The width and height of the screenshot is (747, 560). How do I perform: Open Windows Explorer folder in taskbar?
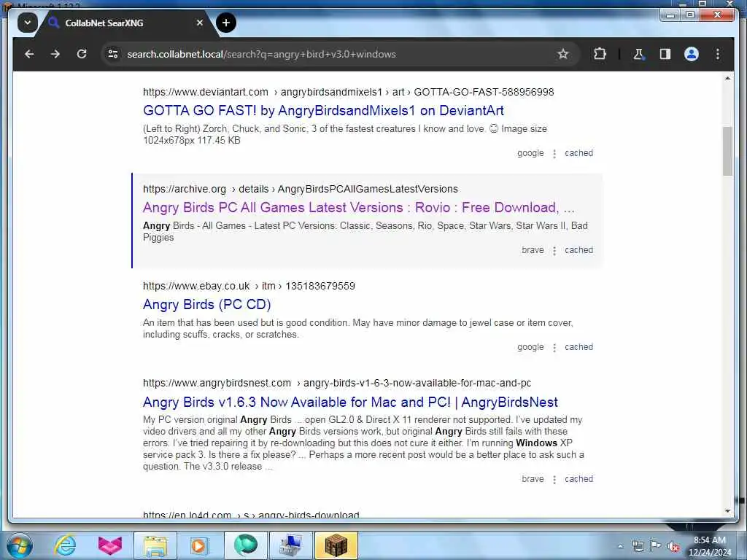point(155,545)
